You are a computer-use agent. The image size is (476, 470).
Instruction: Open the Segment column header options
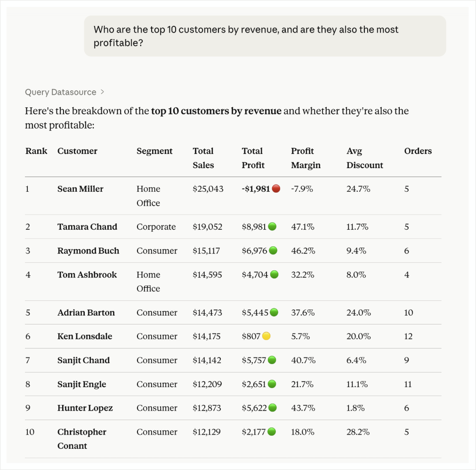tap(154, 151)
